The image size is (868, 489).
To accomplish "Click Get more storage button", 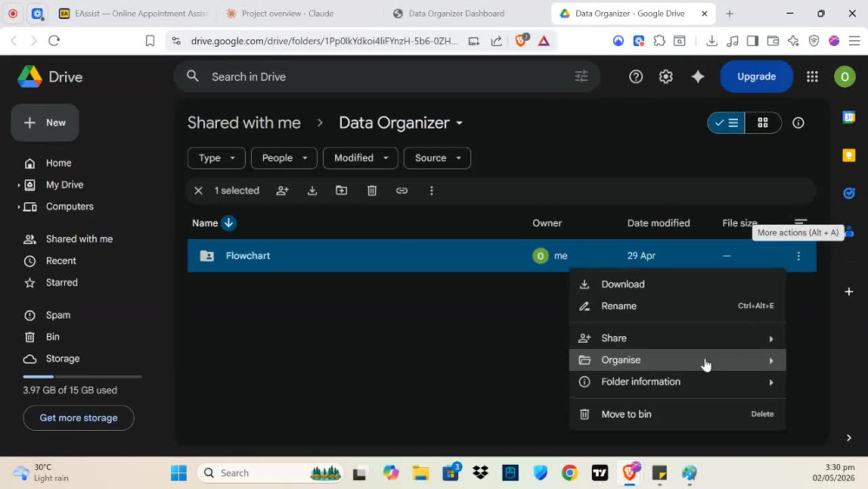I will click(x=79, y=418).
